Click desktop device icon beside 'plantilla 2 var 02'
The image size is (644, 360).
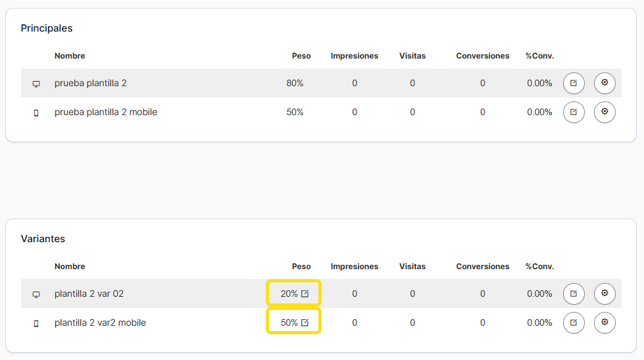(x=36, y=295)
